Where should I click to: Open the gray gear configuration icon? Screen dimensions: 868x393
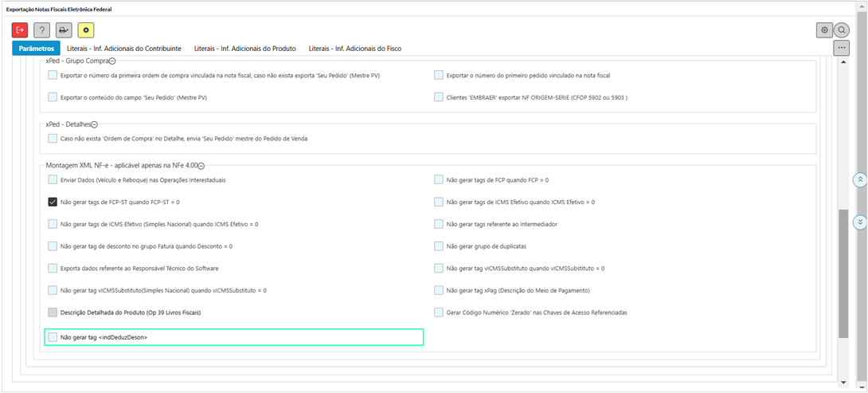[824, 30]
